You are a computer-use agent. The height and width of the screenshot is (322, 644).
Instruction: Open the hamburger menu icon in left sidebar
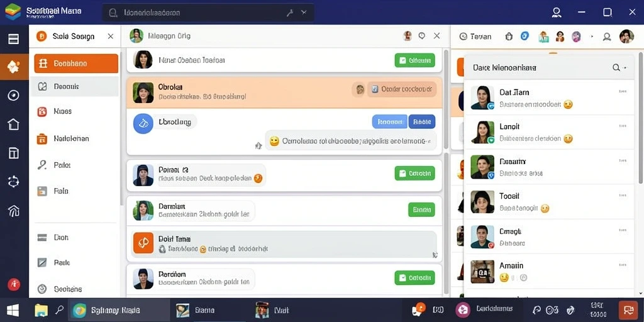14,39
